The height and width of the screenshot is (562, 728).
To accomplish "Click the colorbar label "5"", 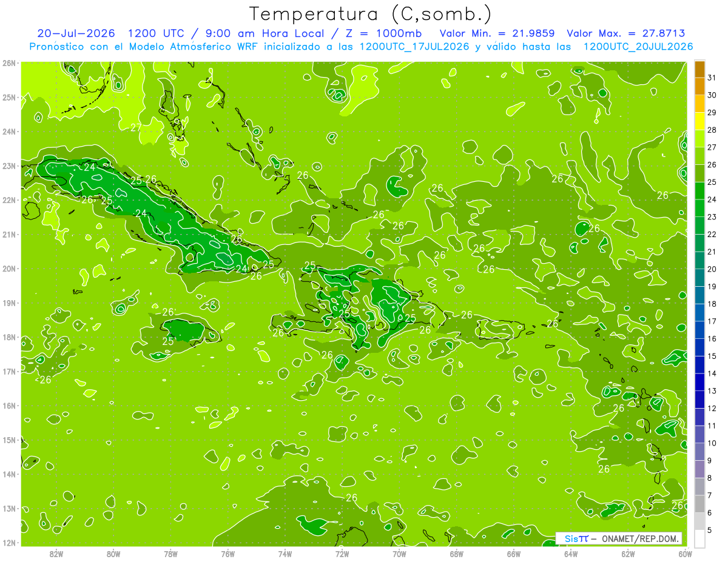I will tap(710, 530).
